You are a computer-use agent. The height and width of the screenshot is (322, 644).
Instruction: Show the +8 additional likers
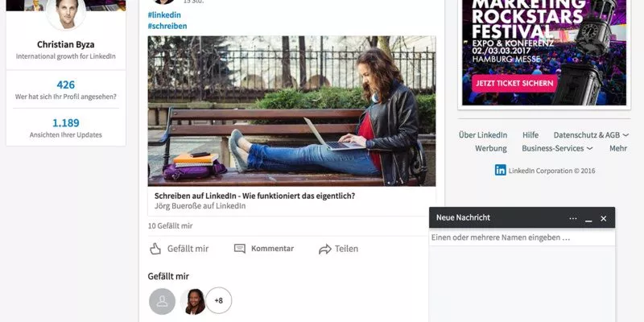click(x=218, y=300)
